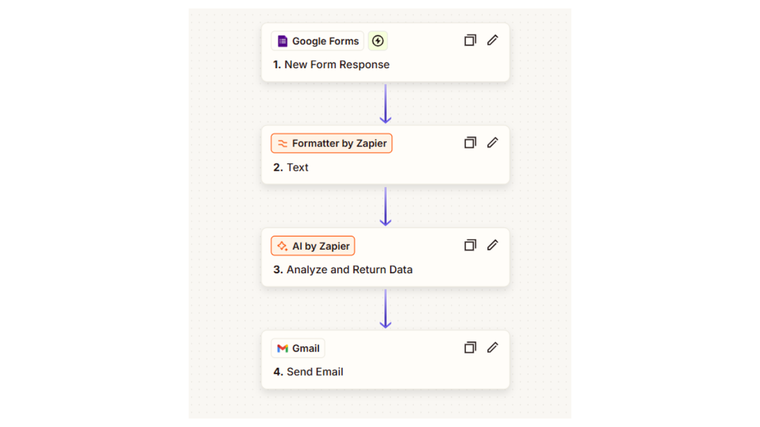Click the trigger upload badge on step 1

point(377,41)
